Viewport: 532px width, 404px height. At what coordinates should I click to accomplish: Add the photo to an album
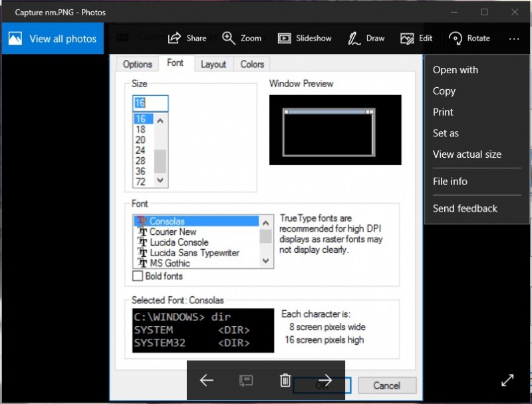tap(245, 381)
